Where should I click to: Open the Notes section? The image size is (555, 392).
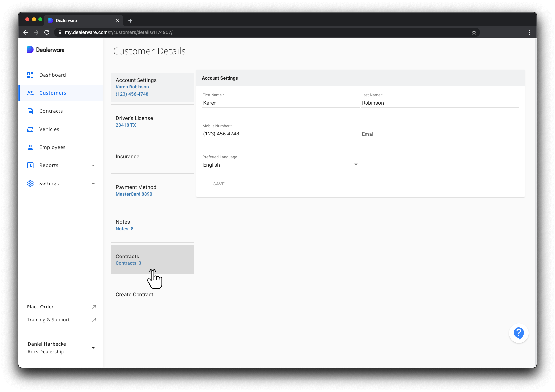(x=152, y=225)
